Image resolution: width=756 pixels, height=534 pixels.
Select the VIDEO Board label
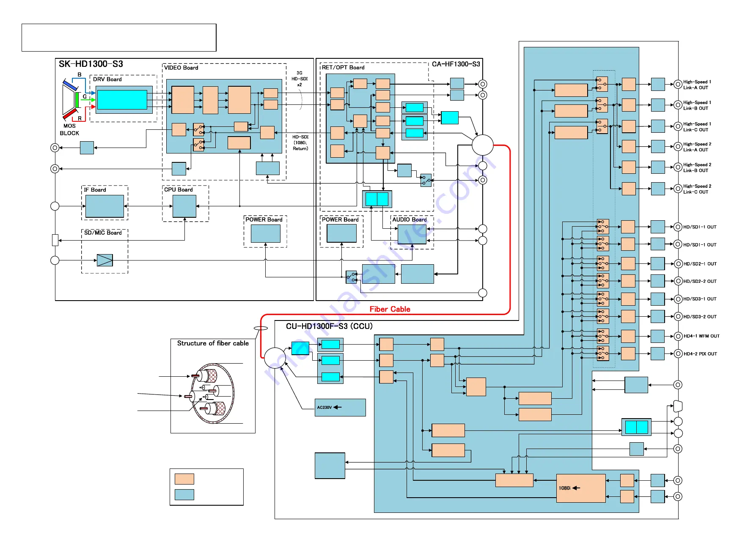coord(181,68)
